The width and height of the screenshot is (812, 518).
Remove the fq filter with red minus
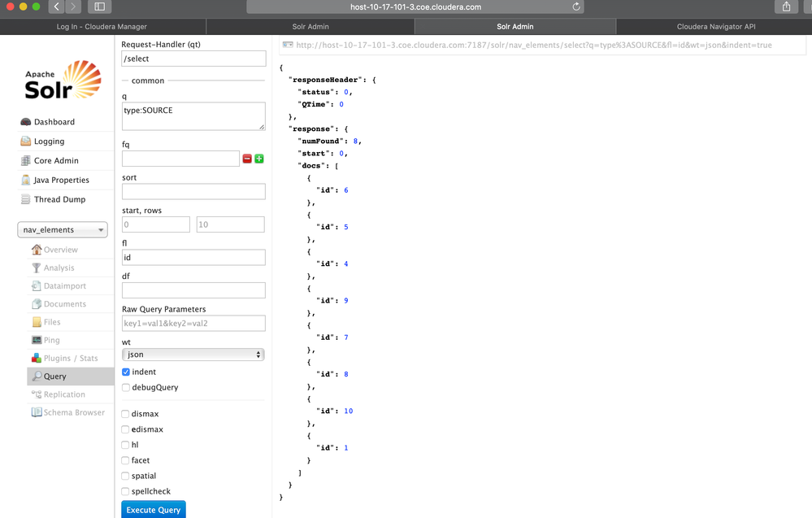(247, 159)
